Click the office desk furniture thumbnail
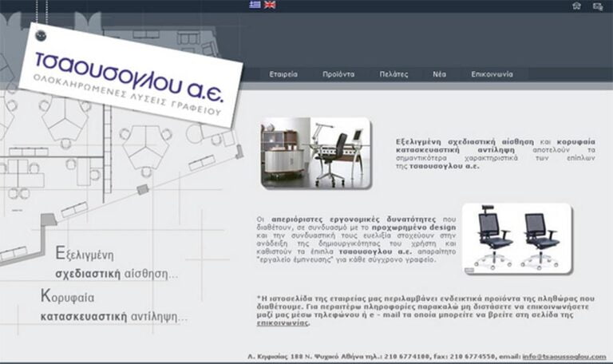613x364 pixels. pos(316,153)
